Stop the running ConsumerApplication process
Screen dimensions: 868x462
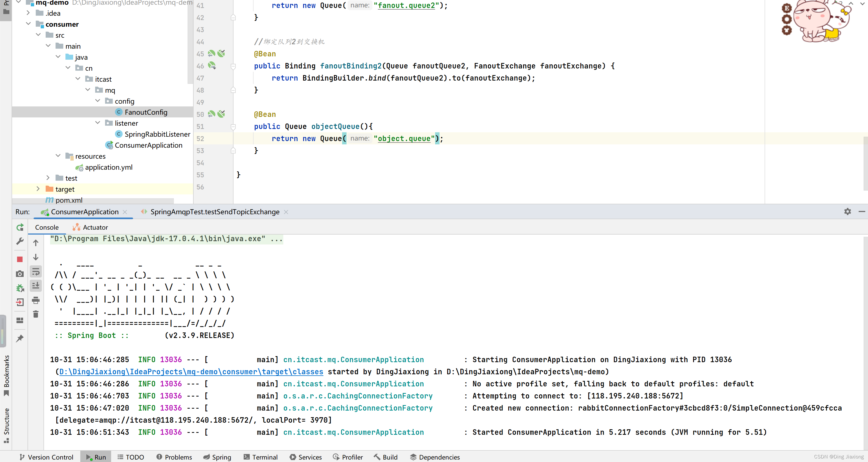tap(20, 259)
